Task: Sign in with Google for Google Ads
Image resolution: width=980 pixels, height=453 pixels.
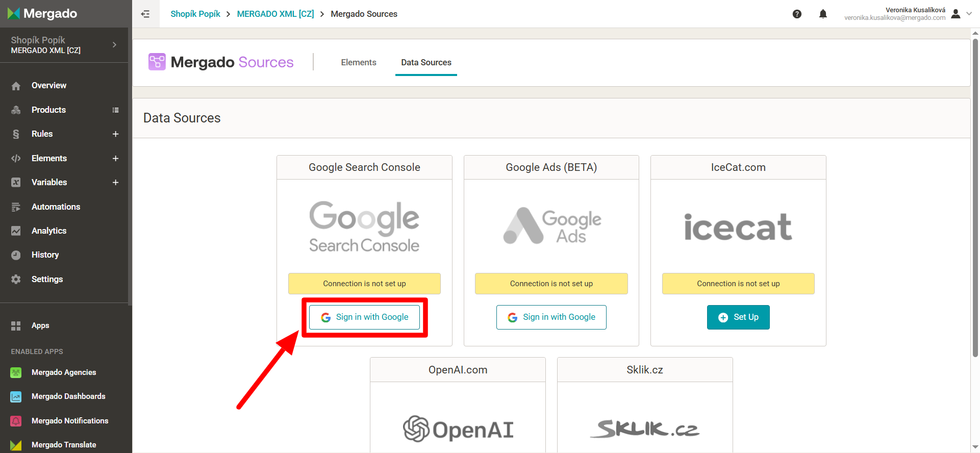Action: tap(551, 317)
